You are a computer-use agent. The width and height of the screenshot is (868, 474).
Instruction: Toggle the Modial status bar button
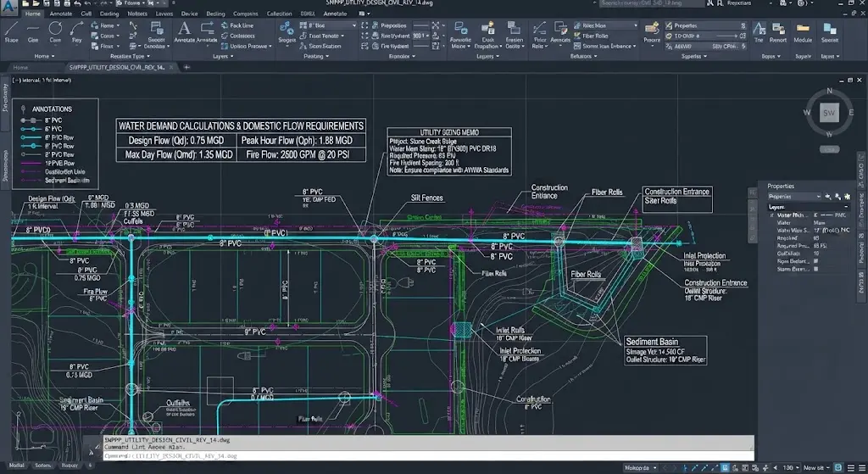point(17,466)
